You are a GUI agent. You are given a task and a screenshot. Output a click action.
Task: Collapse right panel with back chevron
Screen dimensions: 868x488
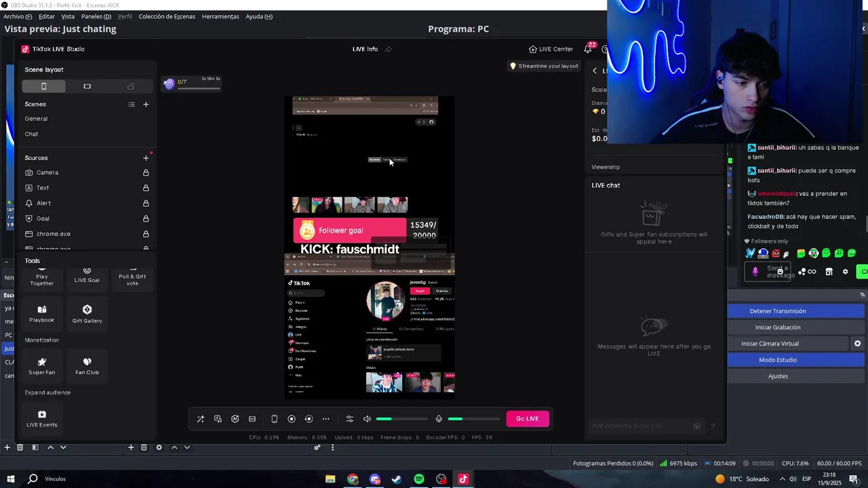pos(595,70)
